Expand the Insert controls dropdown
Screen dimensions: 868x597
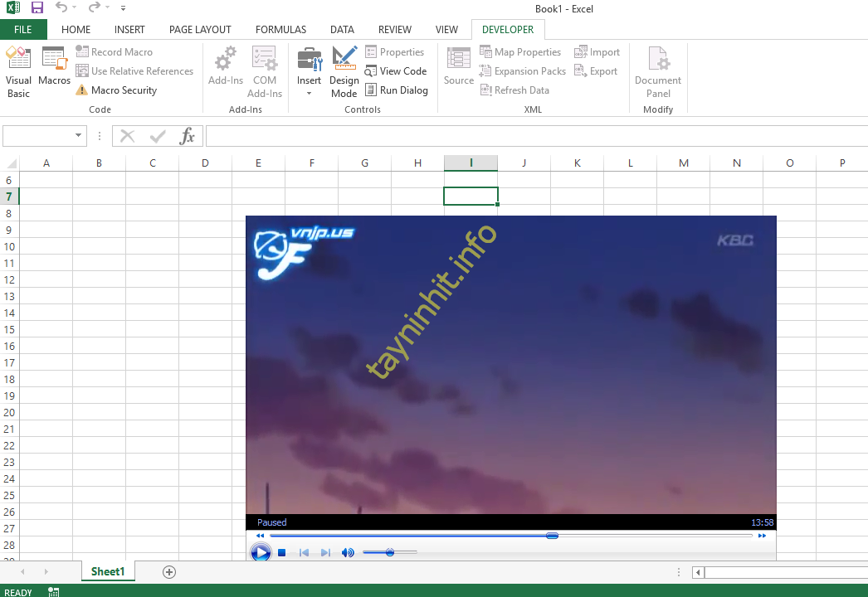tap(309, 93)
